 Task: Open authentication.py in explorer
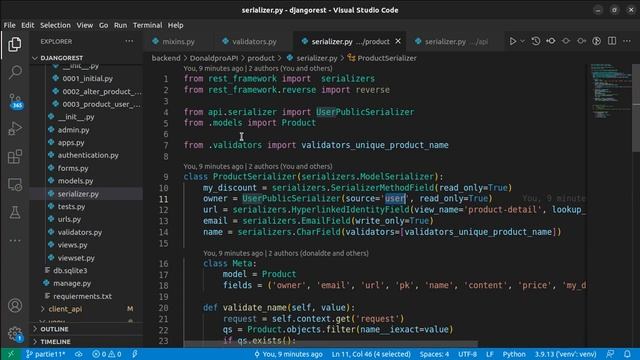pos(86,155)
